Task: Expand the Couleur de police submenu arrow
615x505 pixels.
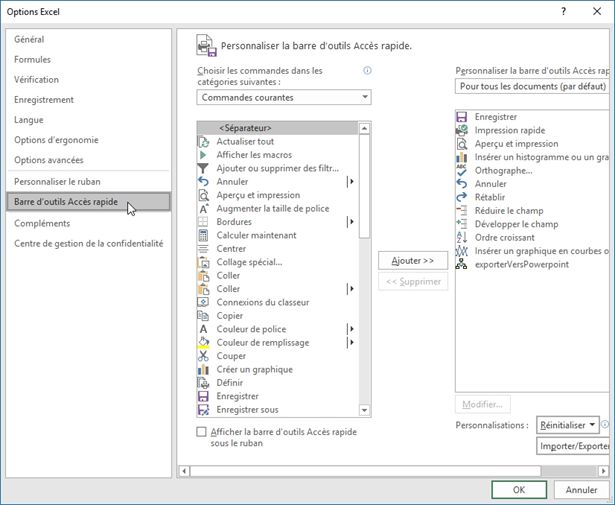Action: pyautogui.click(x=351, y=329)
